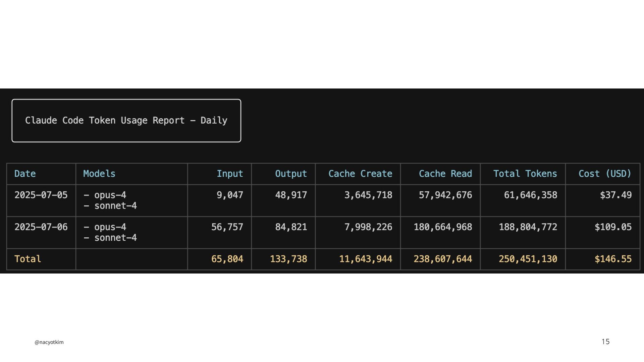Select cache read value 57,942,676

(x=445, y=195)
